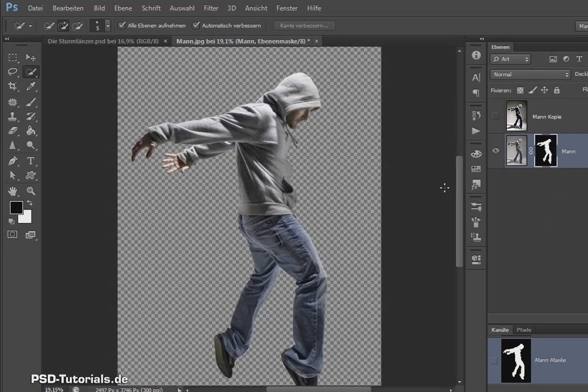588x392 pixels.
Task: Toggle lock image pixels brush icon
Action: 532,90
